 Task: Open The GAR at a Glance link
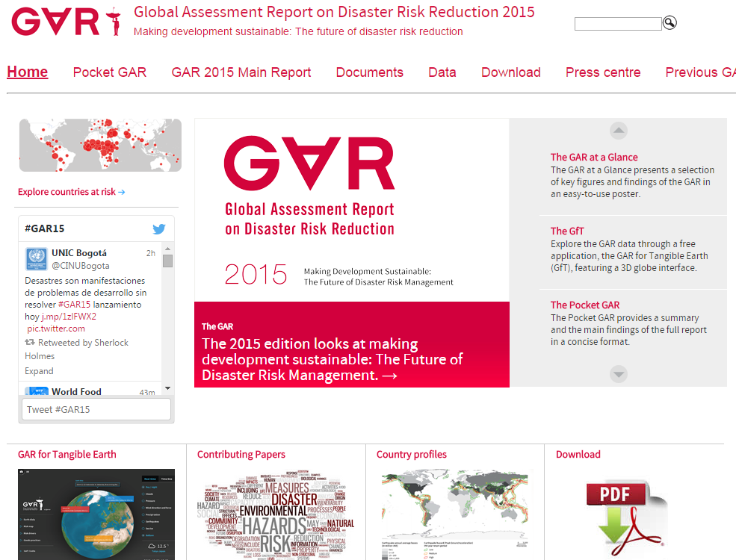(594, 157)
